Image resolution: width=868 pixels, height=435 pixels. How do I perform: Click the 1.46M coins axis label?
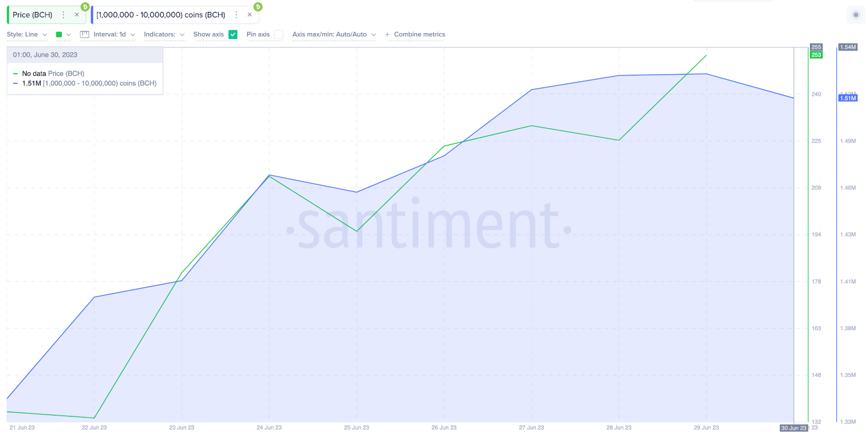(848, 187)
